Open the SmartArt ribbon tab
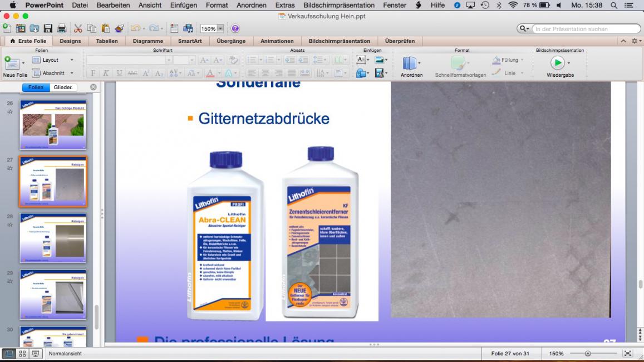644x362 pixels. (190, 41)
